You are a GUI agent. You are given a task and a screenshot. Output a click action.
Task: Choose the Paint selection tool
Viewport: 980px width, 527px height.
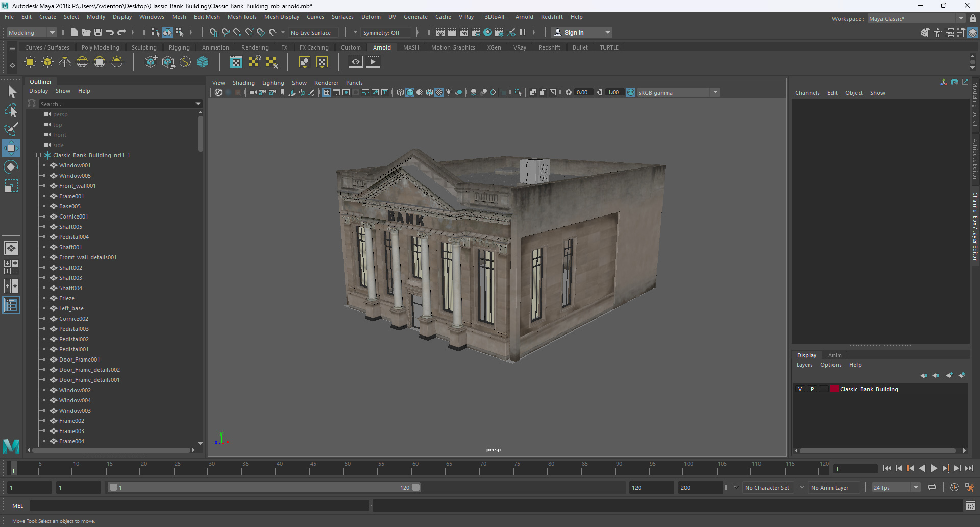[x=11, y=129]
